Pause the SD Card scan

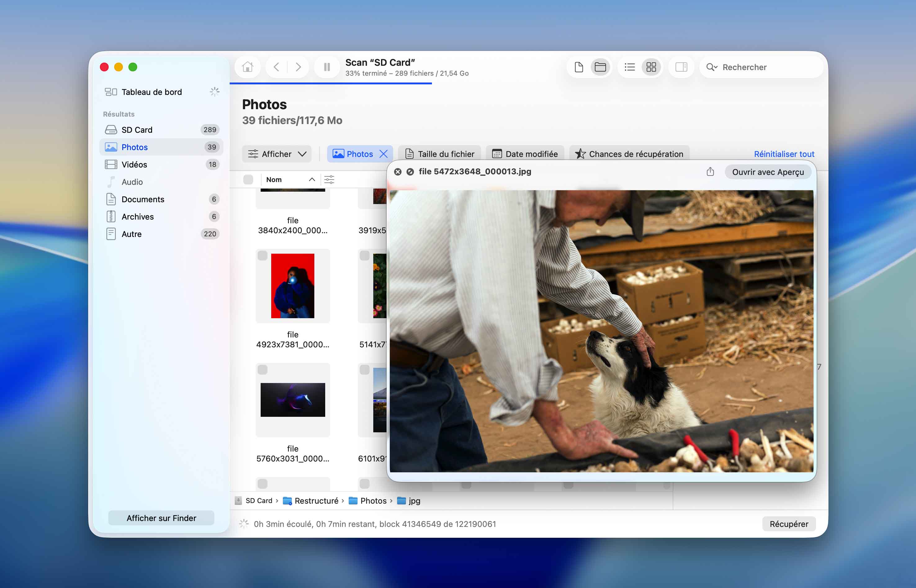[327, 67]
